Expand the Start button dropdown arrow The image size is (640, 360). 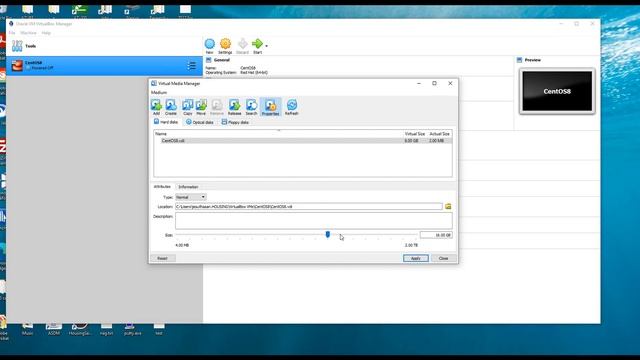[x=267, y=46]
